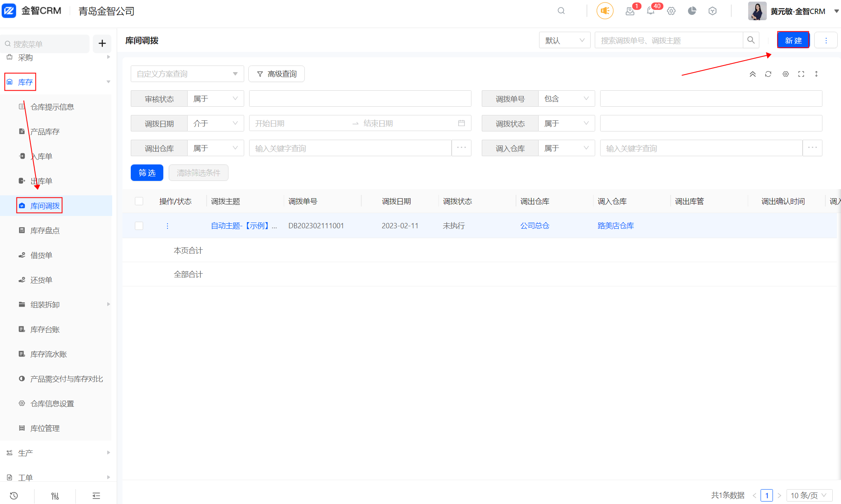
Task: Open the inbox icon with badge 1
Action: [x=630, y=11]
